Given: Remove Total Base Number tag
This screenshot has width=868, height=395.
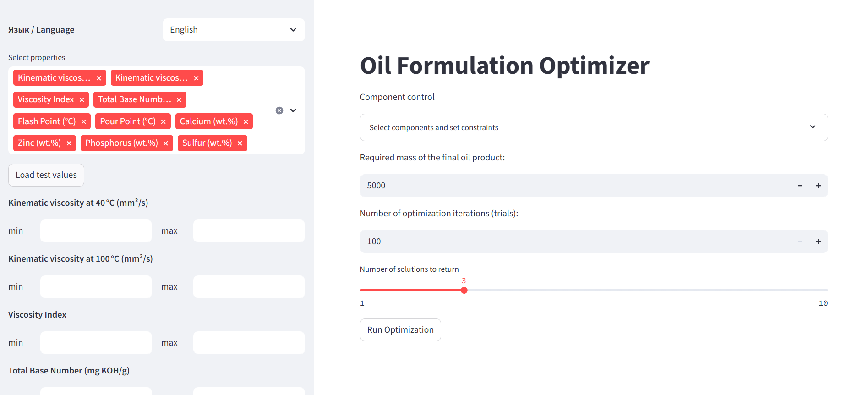Looking at the screenshot, I should 179,100.
